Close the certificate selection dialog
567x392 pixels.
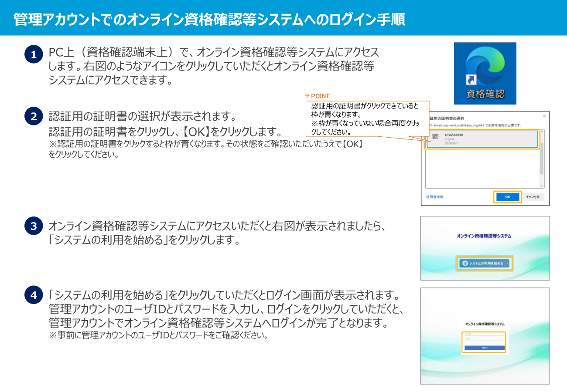tap(544, 116)
